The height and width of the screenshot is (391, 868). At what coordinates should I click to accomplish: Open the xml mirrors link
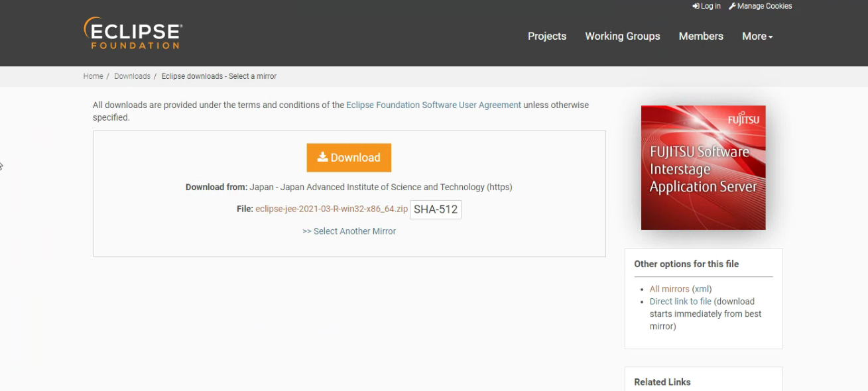click(702, 289)
